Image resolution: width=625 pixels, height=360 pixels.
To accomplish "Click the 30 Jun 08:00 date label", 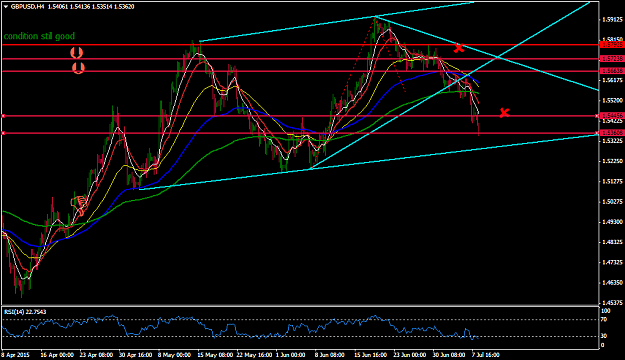I will click(x=449, y=354).
